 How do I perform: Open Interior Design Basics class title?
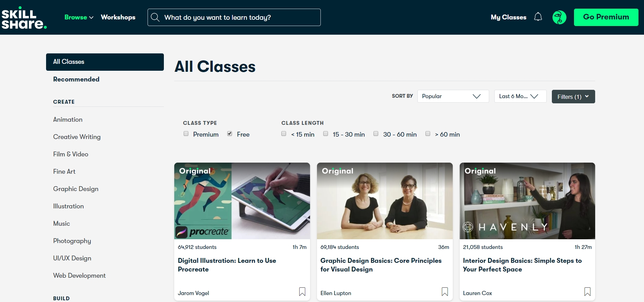coord(522,265)
